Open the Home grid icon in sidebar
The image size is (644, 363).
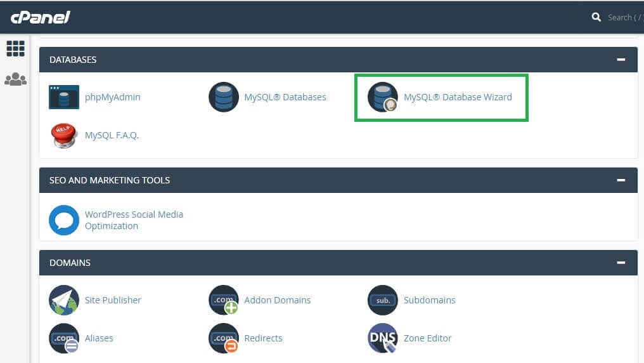click(x=16, y=48)
